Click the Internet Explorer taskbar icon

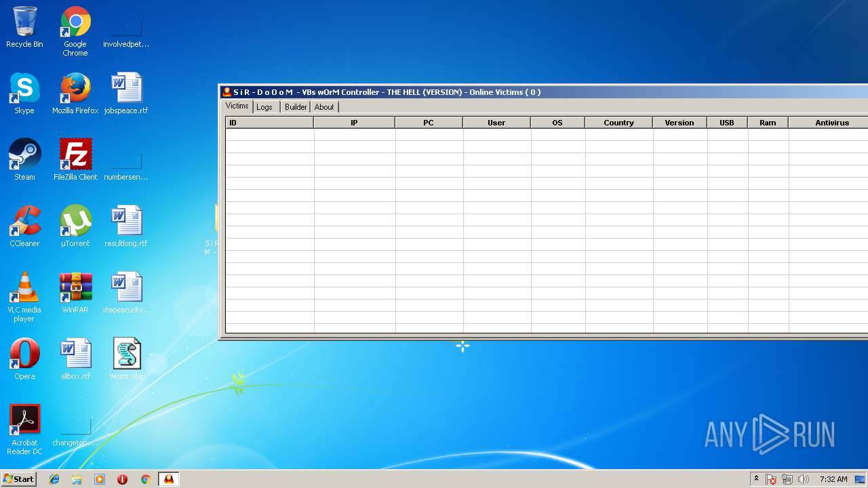coord(54,479)
